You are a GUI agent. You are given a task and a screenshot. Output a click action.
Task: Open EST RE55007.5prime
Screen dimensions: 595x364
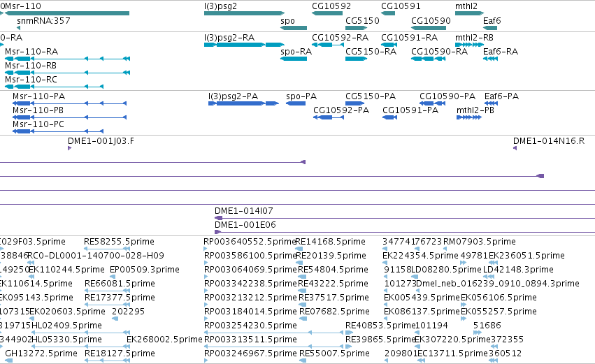[x=303, y=361]
